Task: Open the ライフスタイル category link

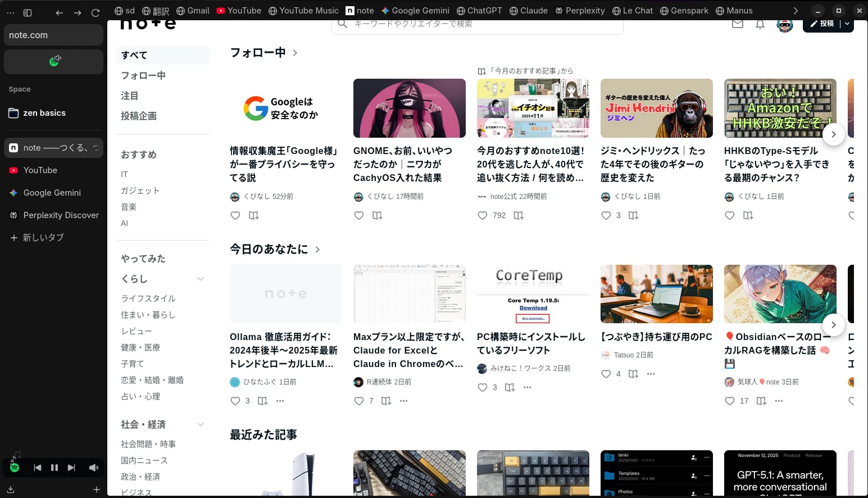Action: point(148,298)
